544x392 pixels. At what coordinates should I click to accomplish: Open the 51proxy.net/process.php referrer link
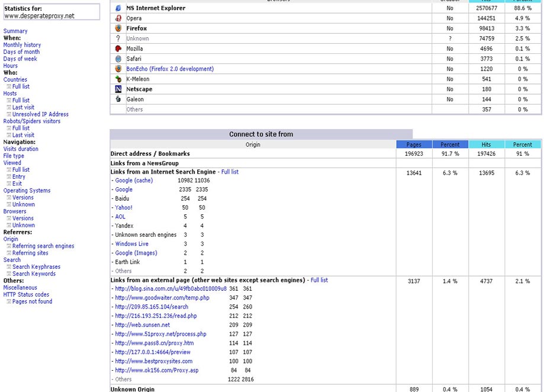click(x=160, y=334)
